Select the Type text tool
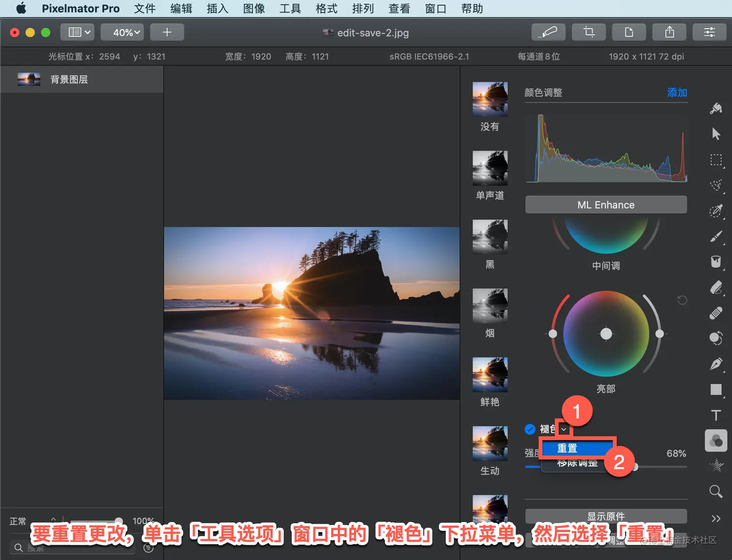The height and width of the screenshot is (560, 732). [x=716, y=415]
